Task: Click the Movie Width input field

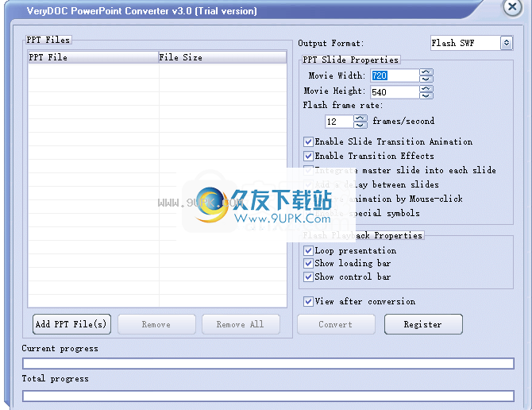Action: pos(395,75)
